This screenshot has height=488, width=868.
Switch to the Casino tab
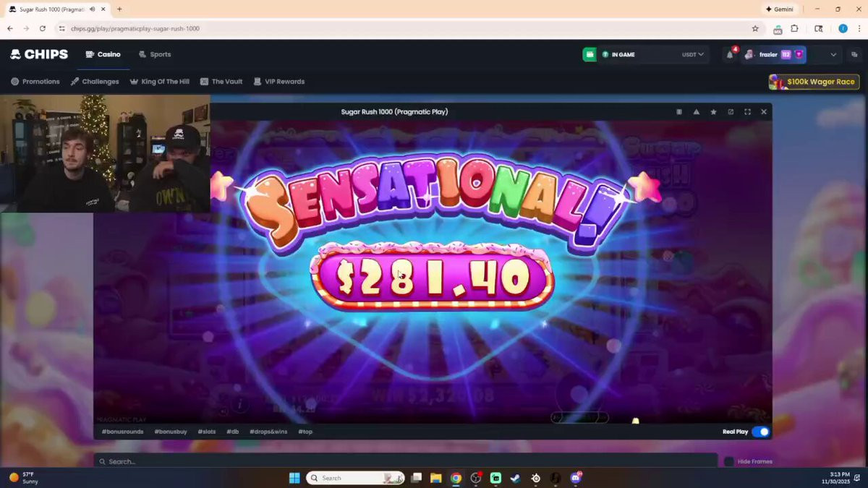[103, 54]
